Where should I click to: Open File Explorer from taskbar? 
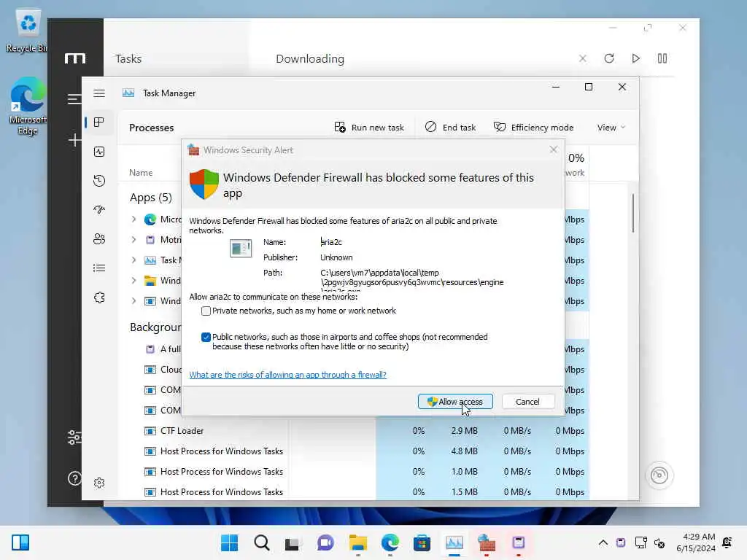tap(357, 542)
